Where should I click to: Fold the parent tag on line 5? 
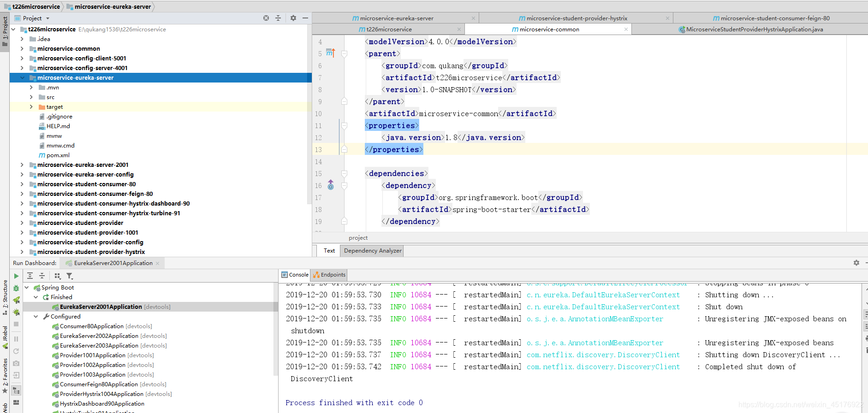(x=344, y=53)
